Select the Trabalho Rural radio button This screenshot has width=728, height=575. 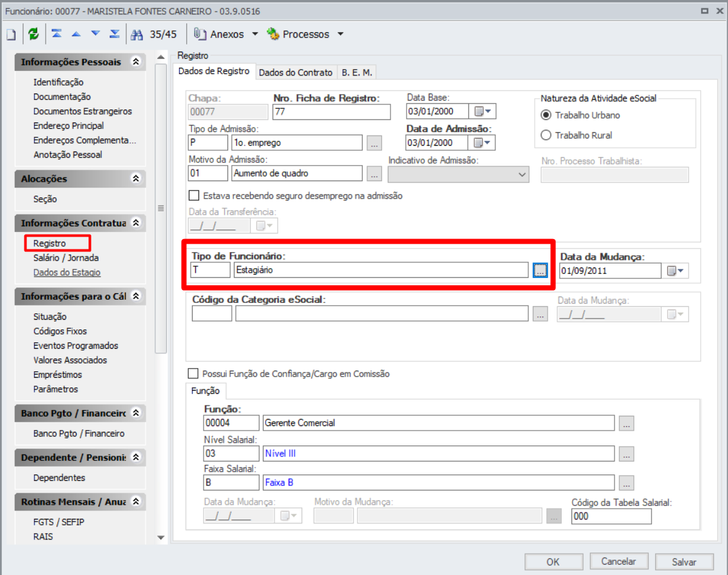[546, 135]
